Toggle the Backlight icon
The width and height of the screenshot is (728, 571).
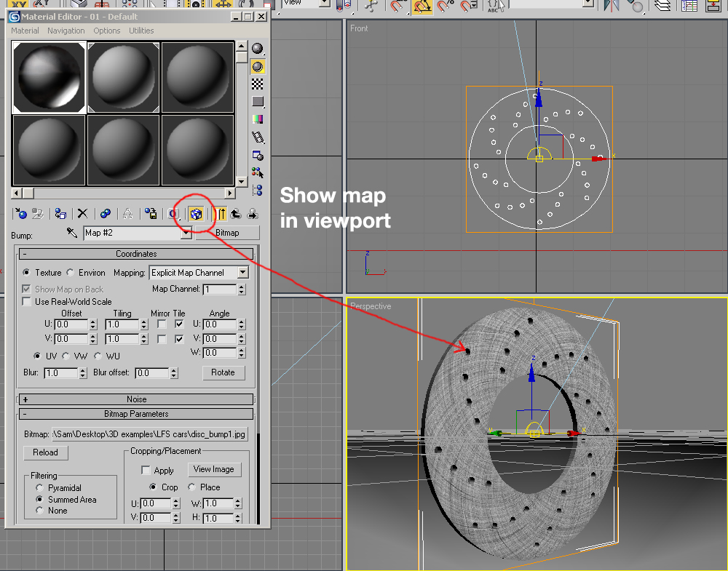[258, 66]
